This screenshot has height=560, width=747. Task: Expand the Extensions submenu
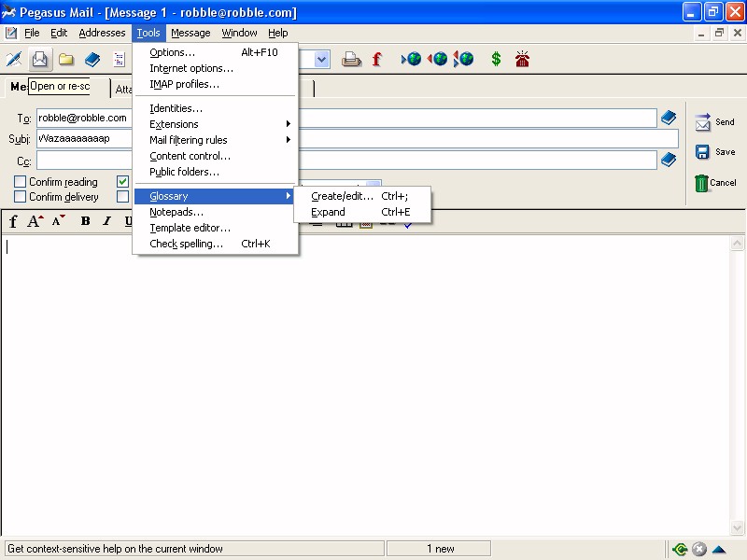point(216,124)
